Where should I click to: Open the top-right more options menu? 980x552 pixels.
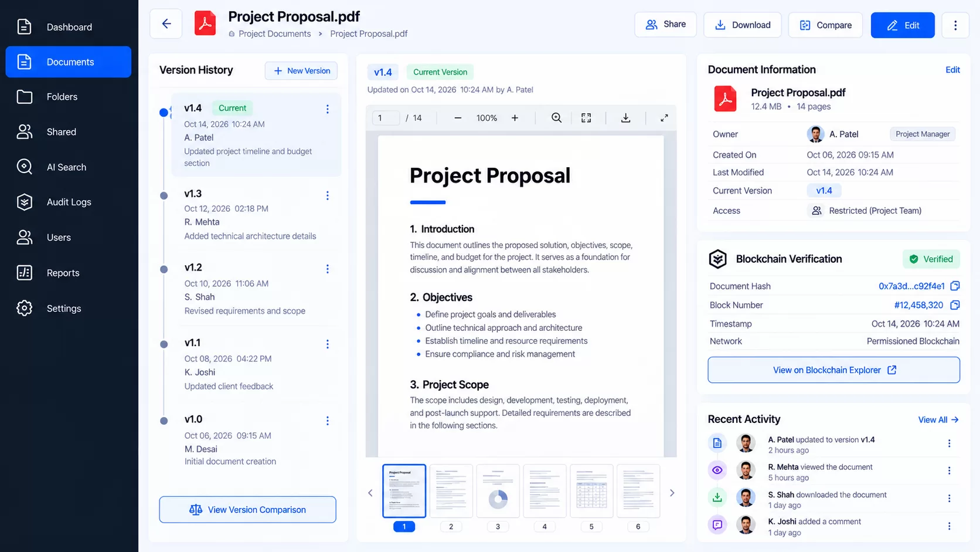(955, 25)
